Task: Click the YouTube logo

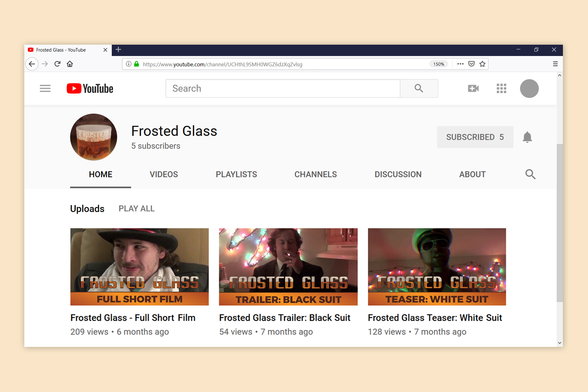Action: tap(90, 89)
